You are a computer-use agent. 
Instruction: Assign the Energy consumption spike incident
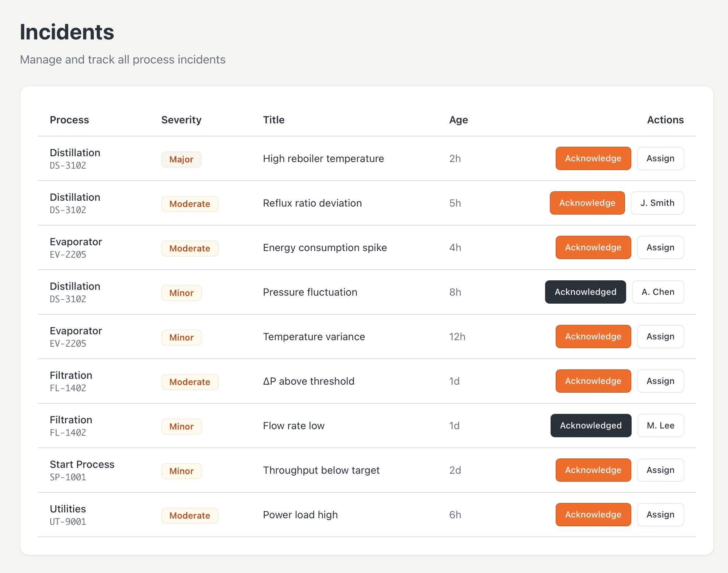pyautogui.click(x=660, y=247)
